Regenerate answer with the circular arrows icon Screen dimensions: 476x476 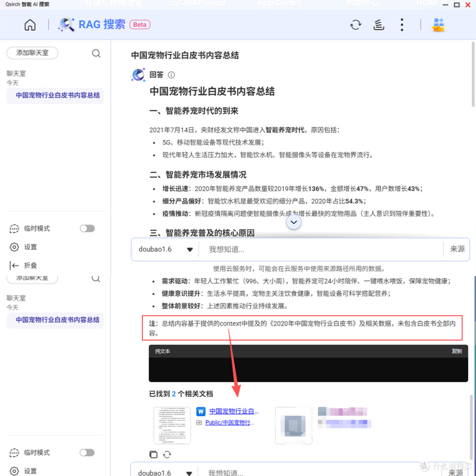(167, 454)
